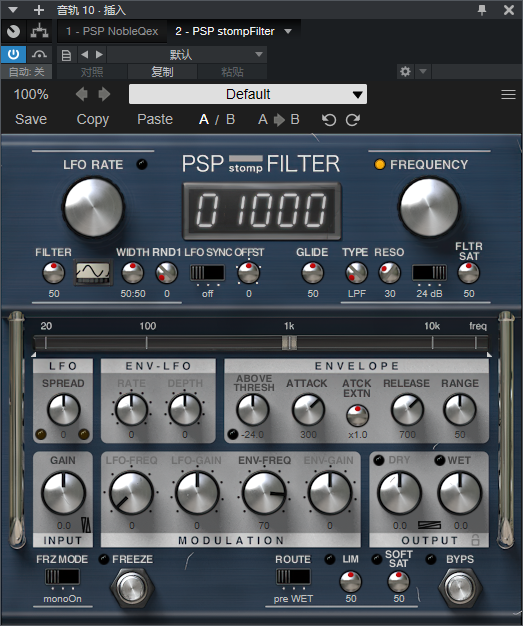Toggle the FRZ MODE monoOn switch

pyautogui.click(x=62, y=577)
